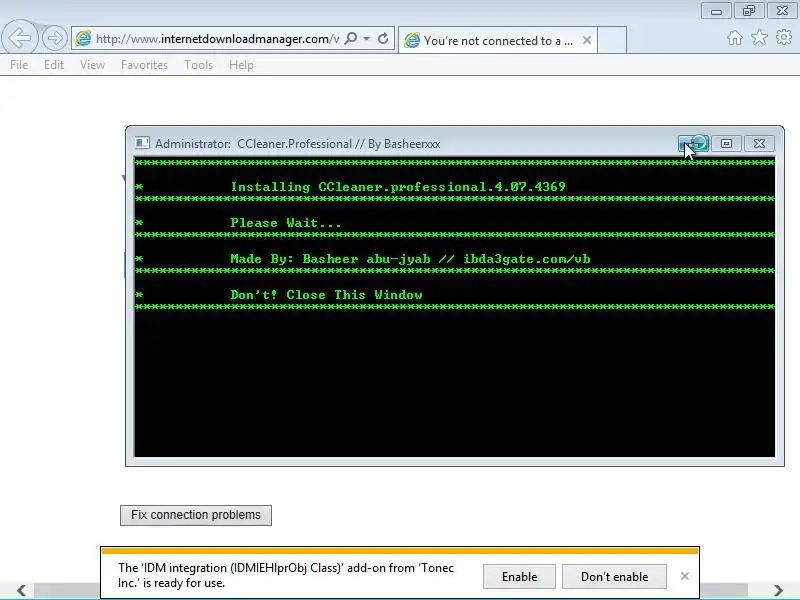Choose 'Don't enable' for the IDM add-on

click(614, 577)
